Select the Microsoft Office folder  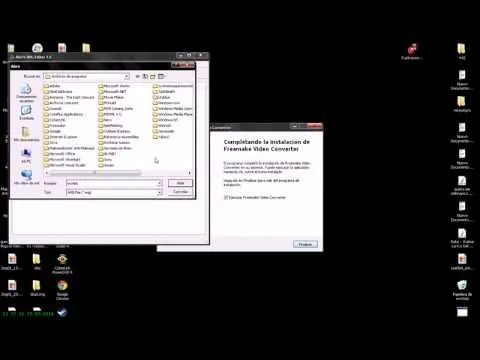[60, 154]
